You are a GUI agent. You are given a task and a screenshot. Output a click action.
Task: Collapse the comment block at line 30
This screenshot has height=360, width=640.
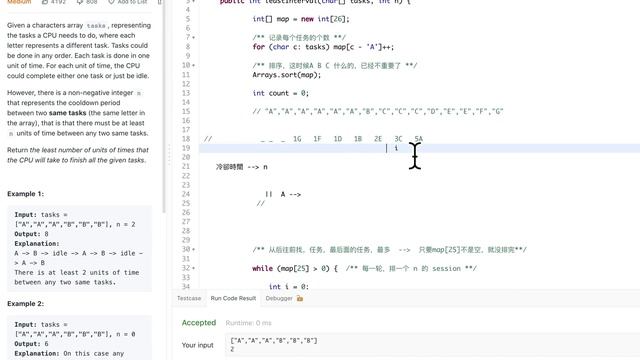coord(193,249)
